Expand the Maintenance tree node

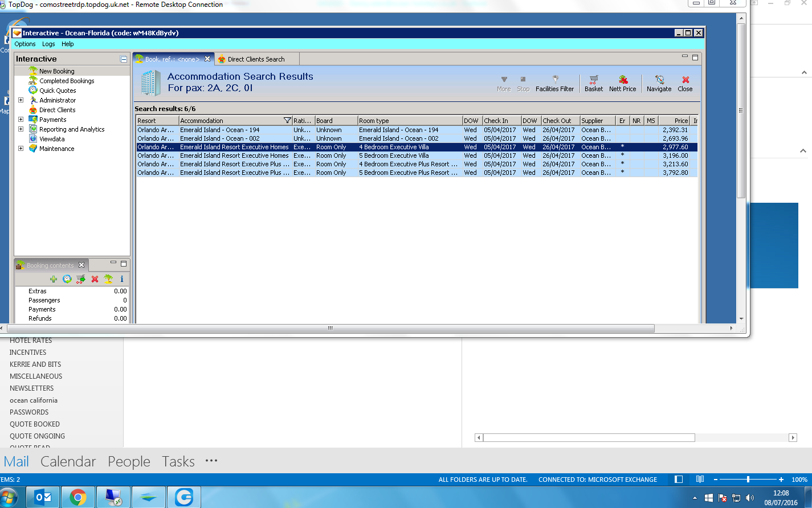point(21,149)
